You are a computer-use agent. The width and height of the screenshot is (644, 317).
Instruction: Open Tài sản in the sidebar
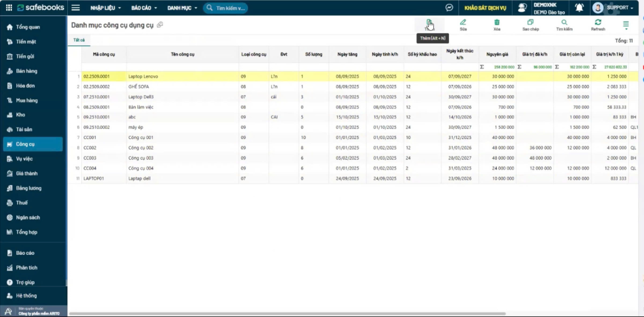(x=25, y=129)
